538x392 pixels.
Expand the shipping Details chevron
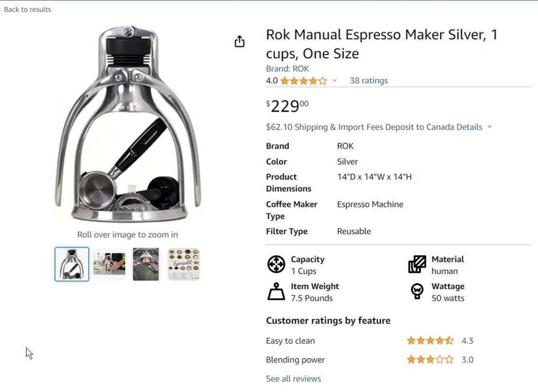pos(490,127)
